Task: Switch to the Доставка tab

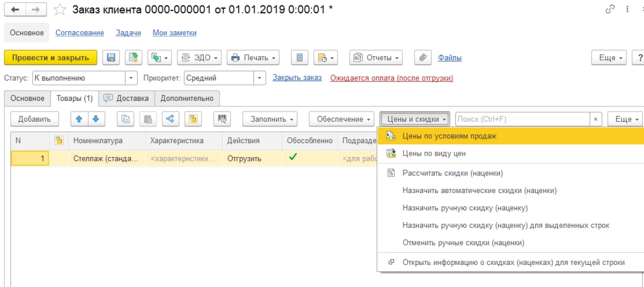Action: [x=127, y=98]
